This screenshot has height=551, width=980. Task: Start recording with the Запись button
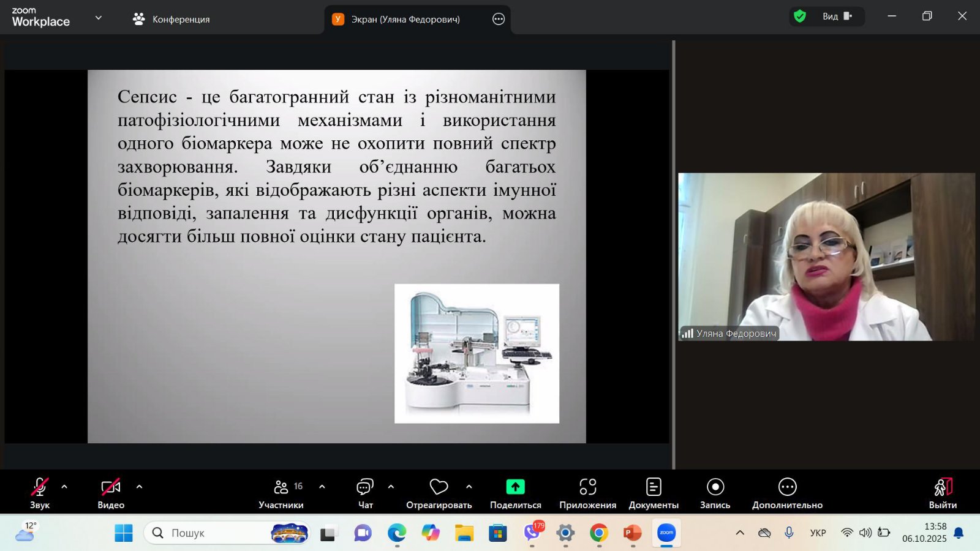pyautogui.click(x=715, y=492)
